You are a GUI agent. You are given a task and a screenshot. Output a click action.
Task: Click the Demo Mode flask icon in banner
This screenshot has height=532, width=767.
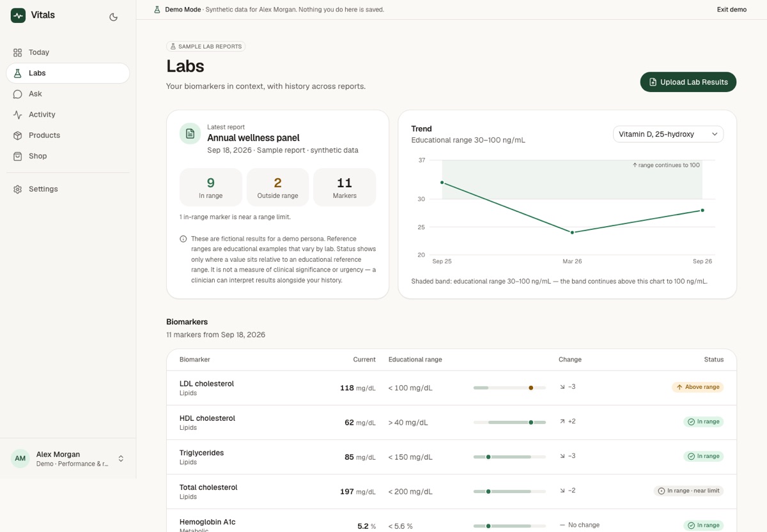coord(157,10)
